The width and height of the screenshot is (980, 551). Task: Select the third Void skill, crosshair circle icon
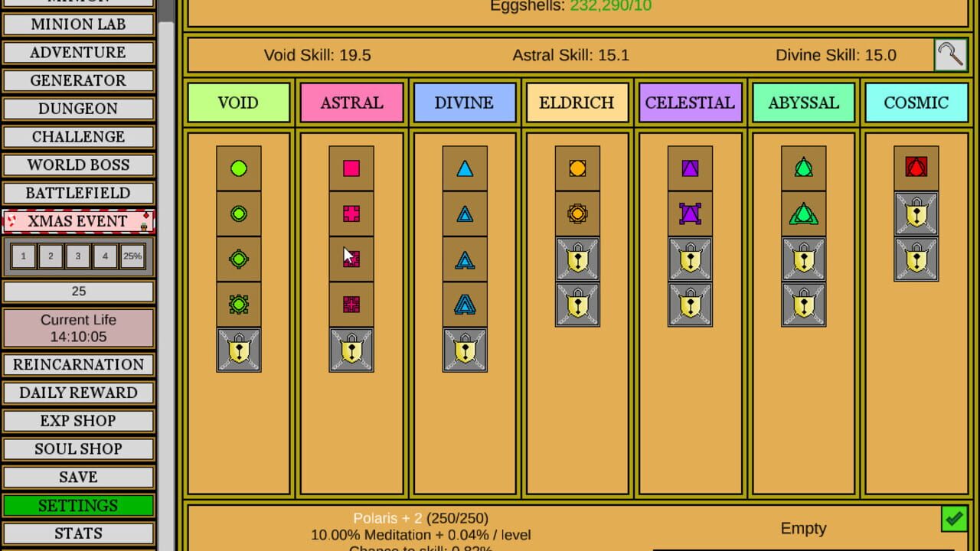239,259
